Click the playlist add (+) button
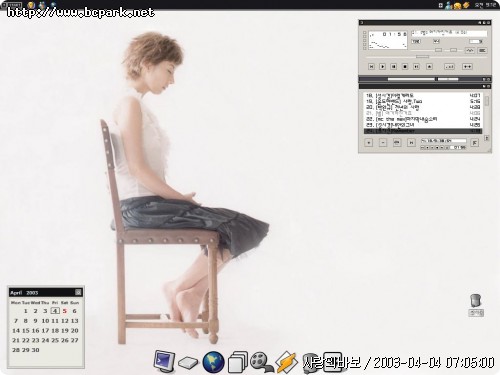This screenshot has width=500, height=375. (369, 143)
